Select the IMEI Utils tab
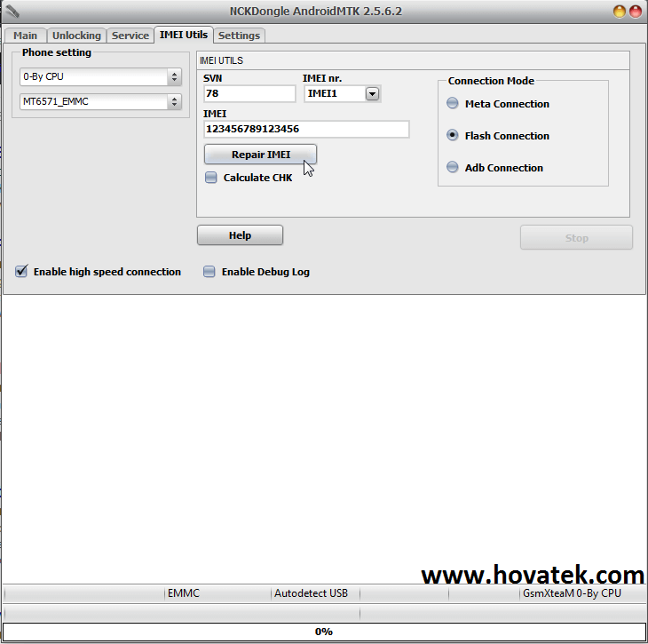 pos(184,35)
